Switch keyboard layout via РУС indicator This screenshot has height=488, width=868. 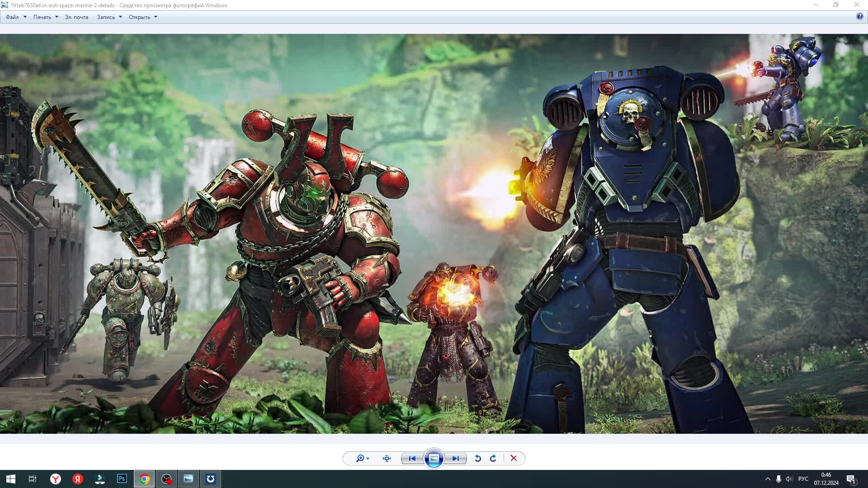(804, 479)
